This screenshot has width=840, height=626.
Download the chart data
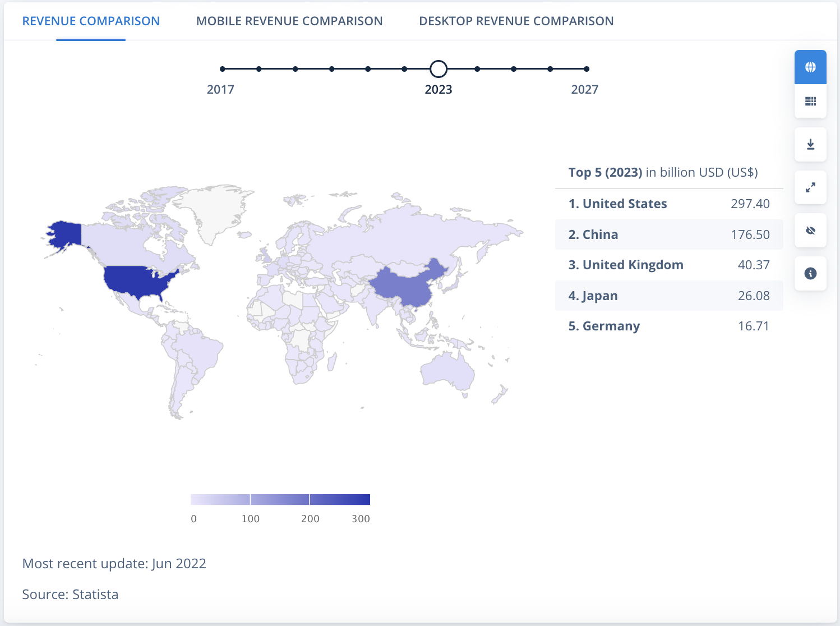click(x=810, y=145)
